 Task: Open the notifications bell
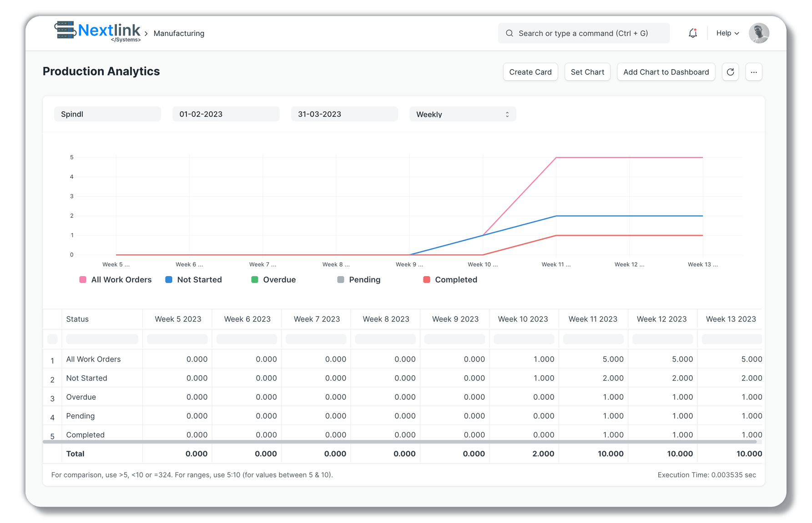(x=693, y=33)
